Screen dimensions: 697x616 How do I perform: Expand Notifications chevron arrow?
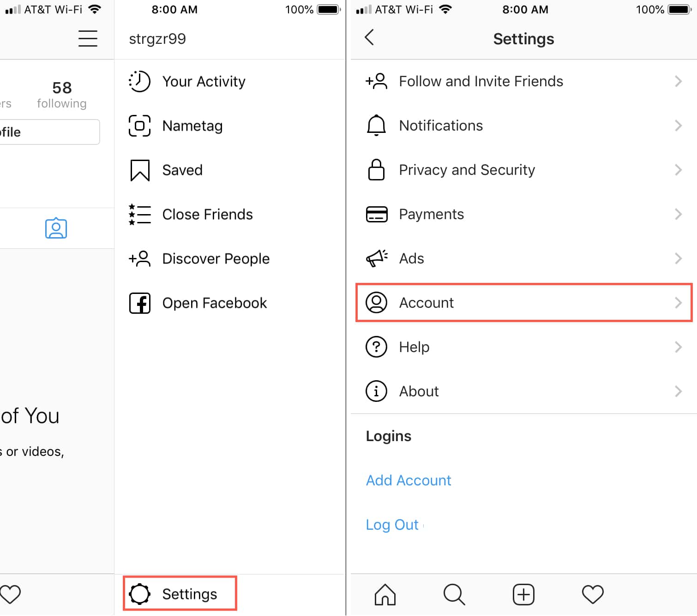678,126
